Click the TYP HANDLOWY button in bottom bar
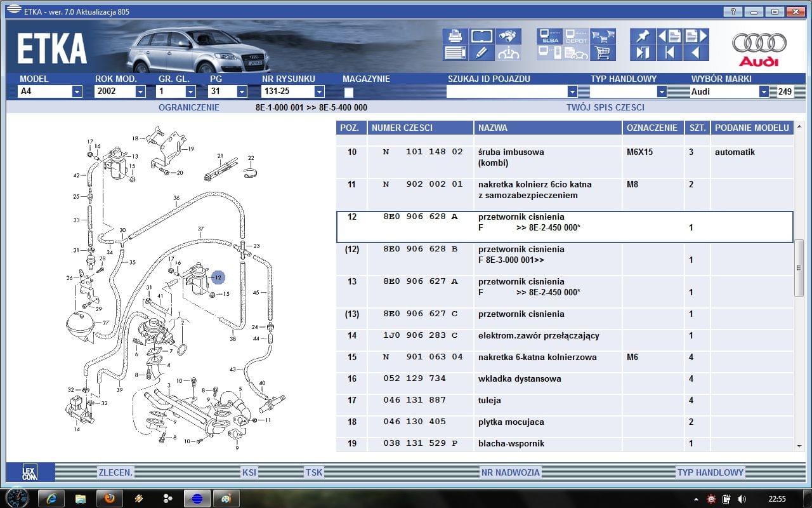The height and width of the screenshot is (508, 812). 710,472
